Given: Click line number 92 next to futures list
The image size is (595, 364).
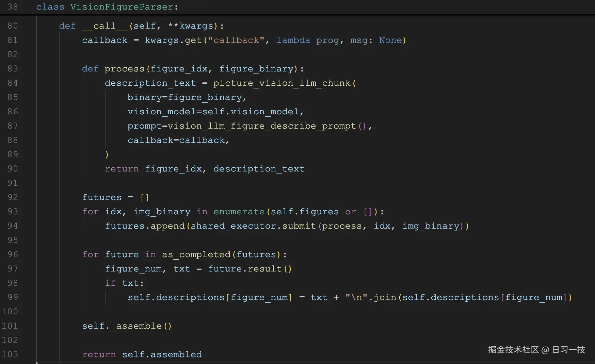Looking at the screenshot, I should point(13,197).
